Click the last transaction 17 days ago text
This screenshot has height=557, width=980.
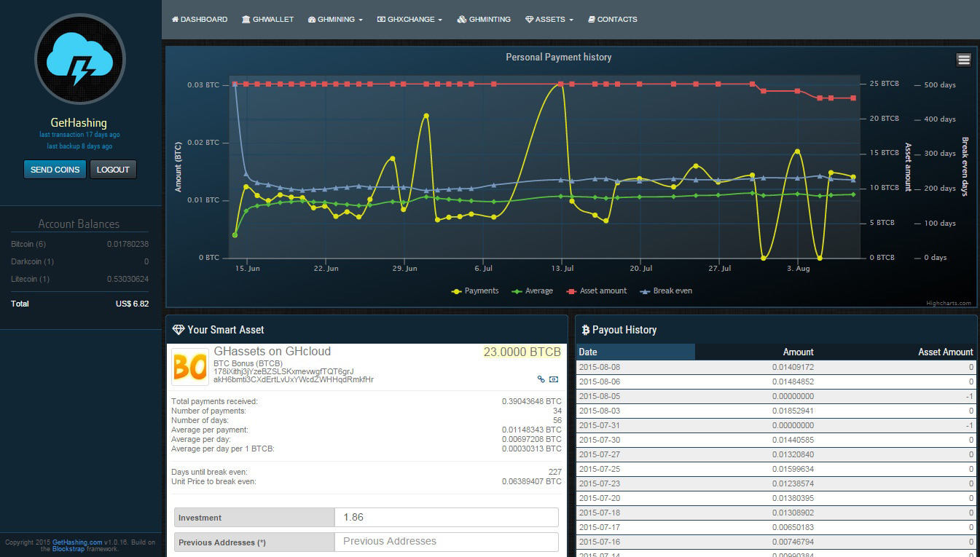[x=80, y=135]
